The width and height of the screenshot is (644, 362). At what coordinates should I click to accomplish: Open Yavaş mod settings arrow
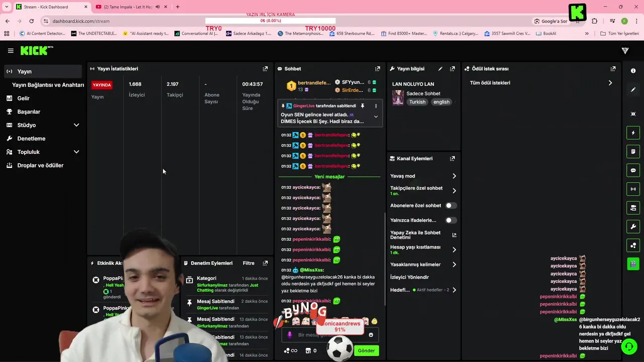454,176
